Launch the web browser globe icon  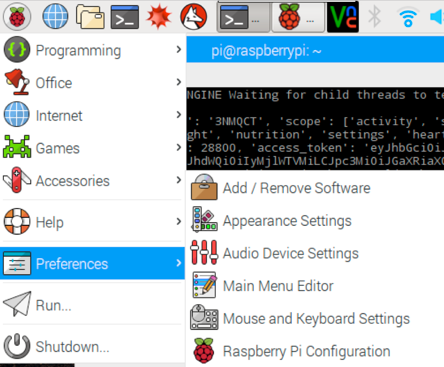(55, 16)
